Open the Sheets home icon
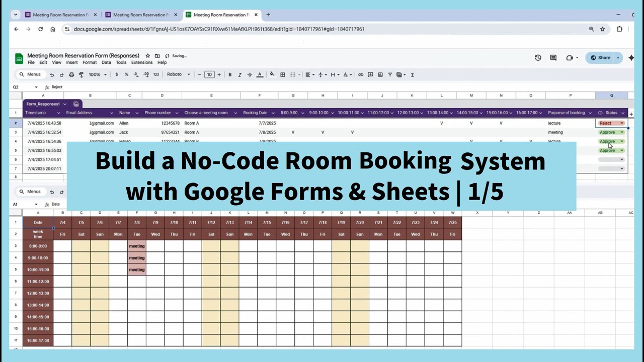 point(19,59)
